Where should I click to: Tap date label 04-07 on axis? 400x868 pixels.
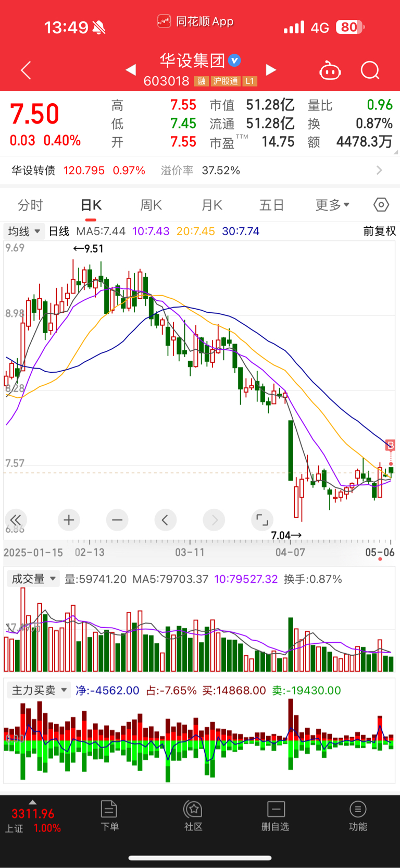[290, 553]
